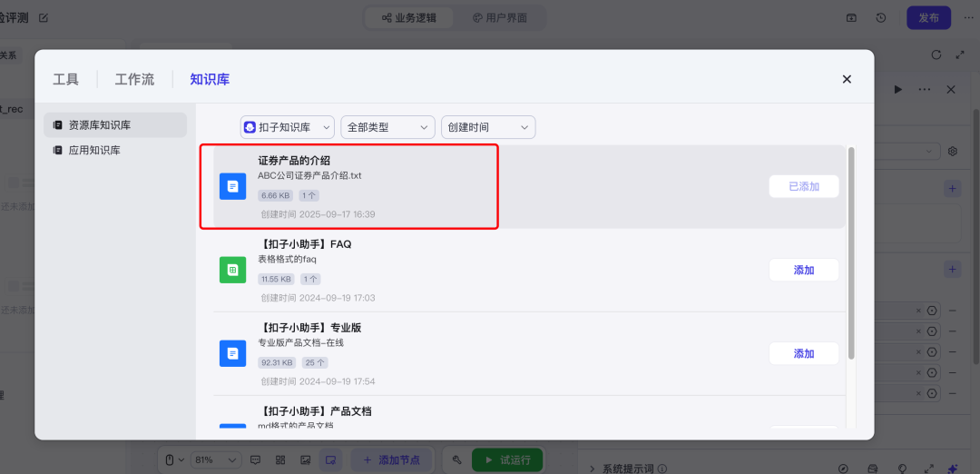
Task: Click the wrench debug icon beside 试运行
Action: [456, 459]
